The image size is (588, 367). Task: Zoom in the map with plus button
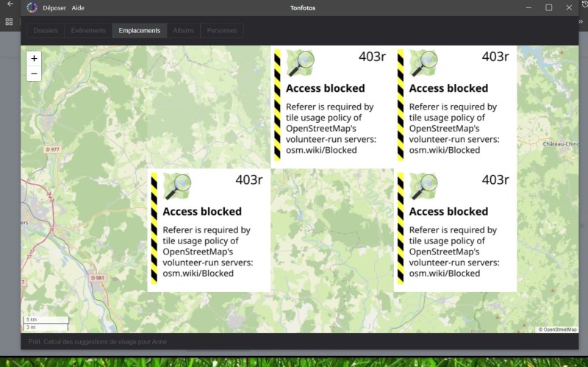pyautogui.click(x=34, y=59)
